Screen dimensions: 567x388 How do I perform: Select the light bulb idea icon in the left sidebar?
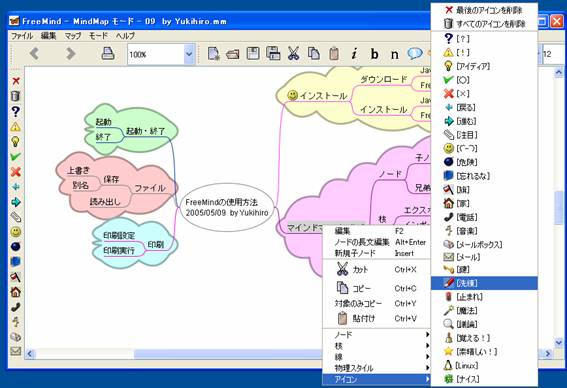tap(15, 141)
